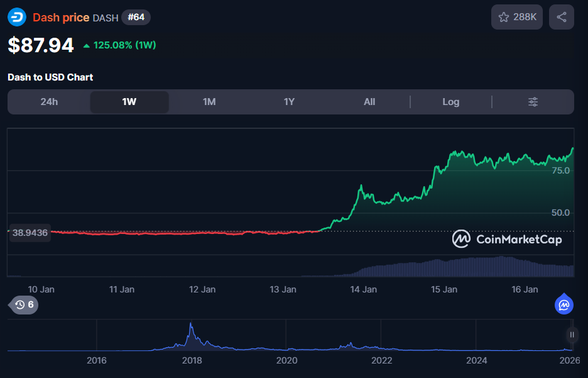The width and height of the screenshot is (588, 378).
Task: Toggle Log scale on the chart
Action: click(x=451, y=102)
